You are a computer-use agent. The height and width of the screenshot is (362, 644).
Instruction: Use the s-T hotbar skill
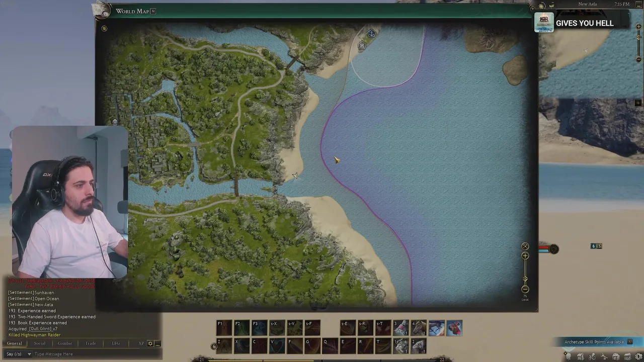click(383, 328)
